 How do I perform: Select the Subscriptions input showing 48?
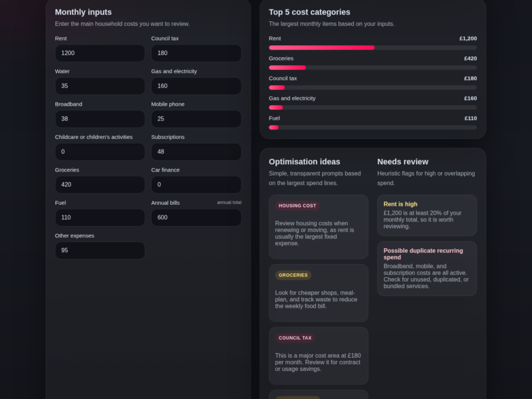196,152
